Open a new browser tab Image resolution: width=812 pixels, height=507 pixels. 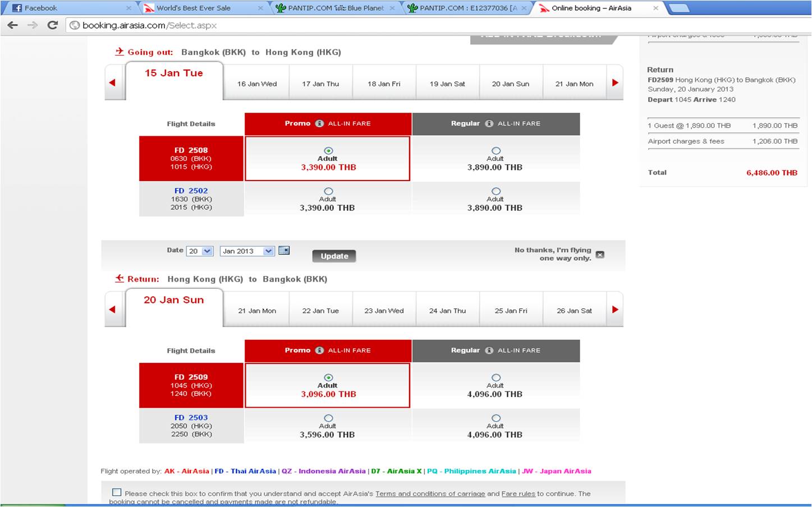679,8
